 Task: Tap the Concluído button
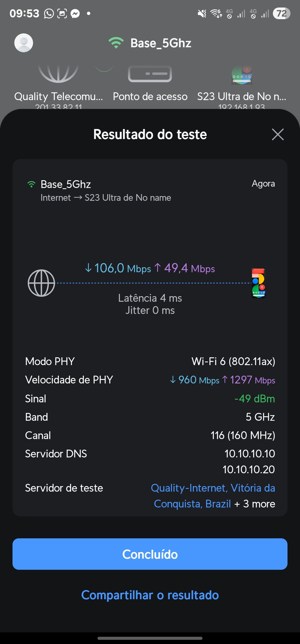pos(150,554)
